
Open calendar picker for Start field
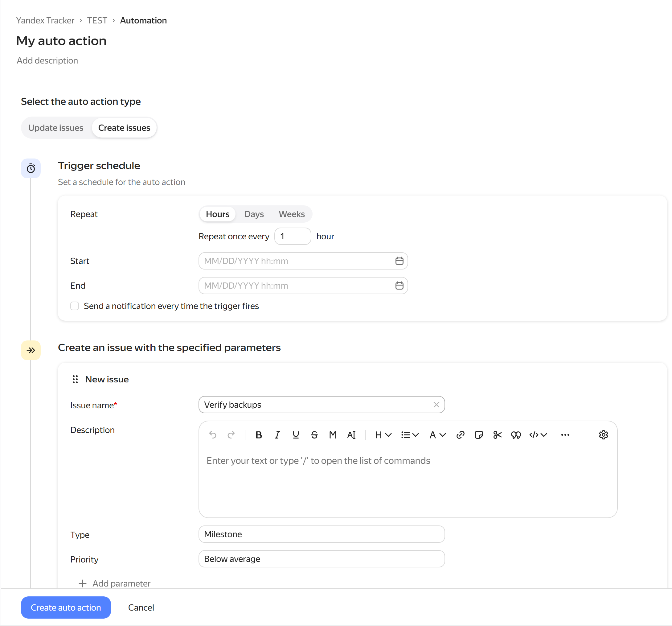399,261
